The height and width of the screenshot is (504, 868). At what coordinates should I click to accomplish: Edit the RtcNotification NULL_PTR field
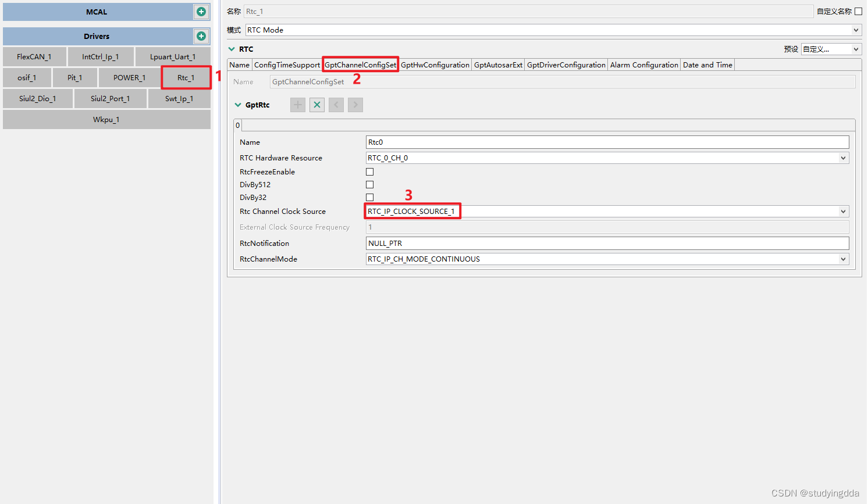click(x=607, y=244)
